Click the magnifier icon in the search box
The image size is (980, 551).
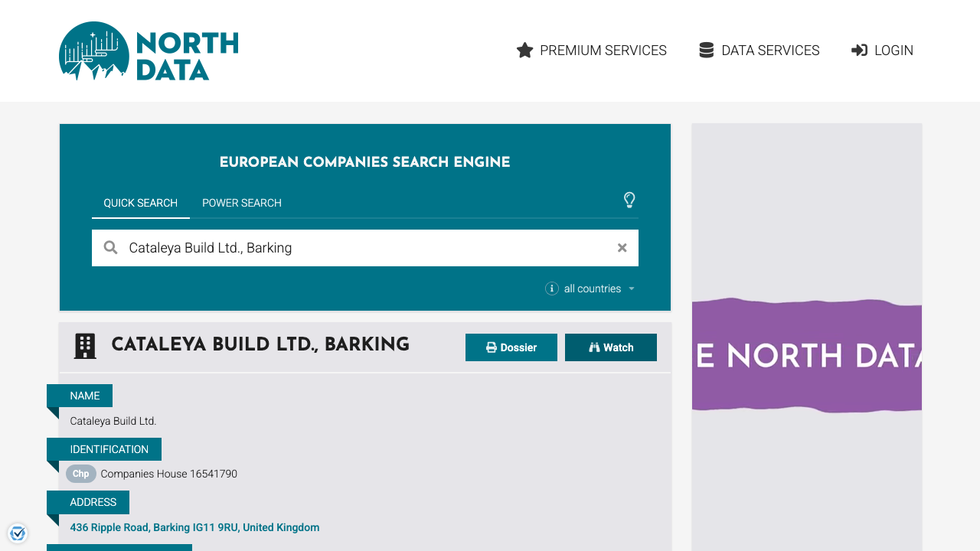(110, 247)
